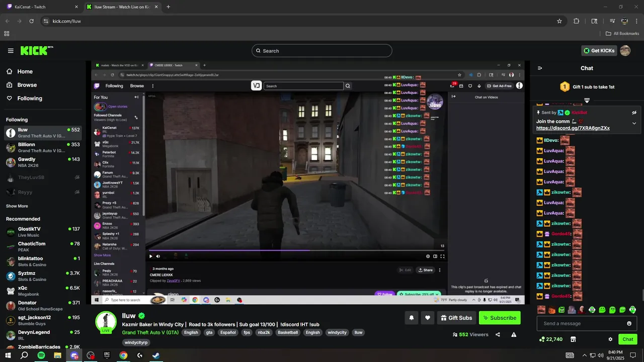Toggle stream notifications bell
Screen dimensions: 644x362
click(412, 318)
